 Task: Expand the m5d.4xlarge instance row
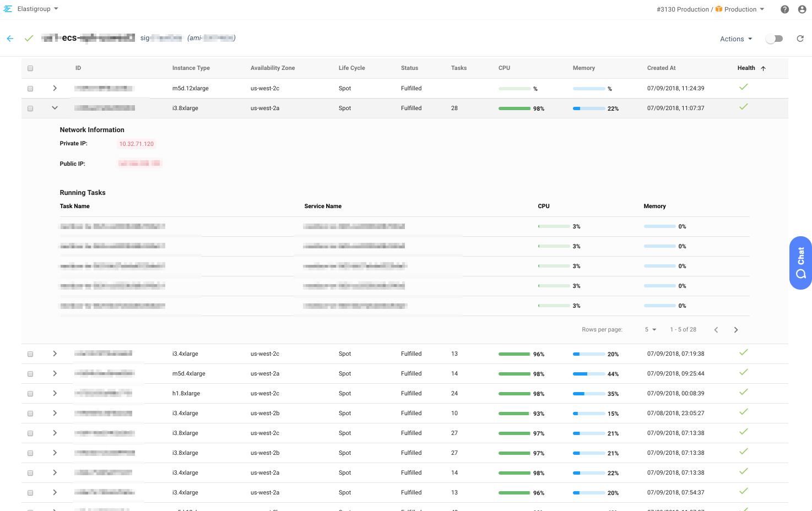click(x=55, y=373)
